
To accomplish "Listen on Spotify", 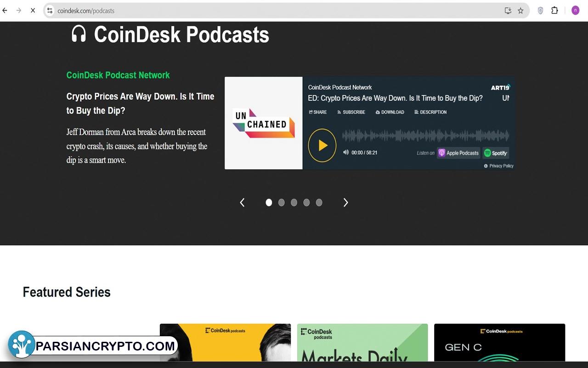I will point(496,153).
